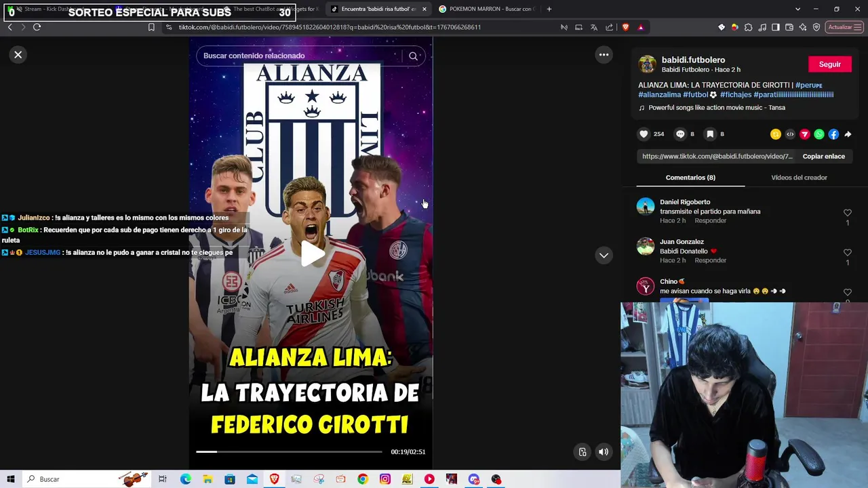Open comments with the speech bubble icon
Screen dimensions: 868x488
[680, 134]
